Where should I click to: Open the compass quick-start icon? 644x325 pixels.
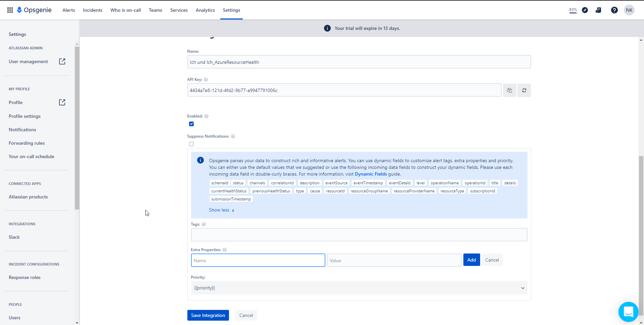click(x=585, y=10)
